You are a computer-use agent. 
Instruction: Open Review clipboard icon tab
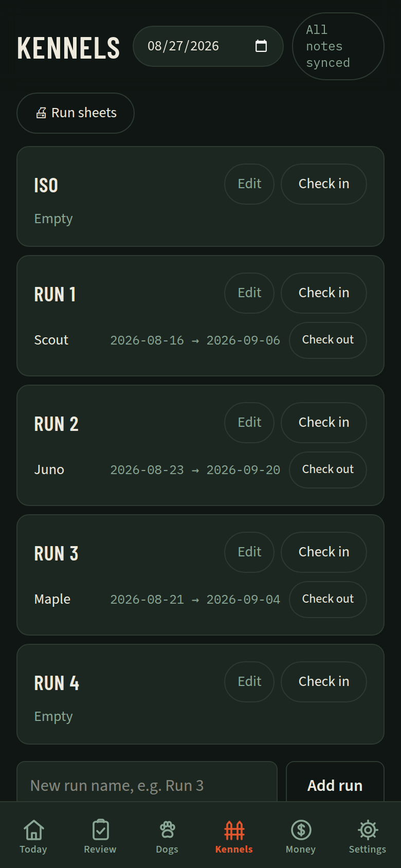(x=100, y=830)
